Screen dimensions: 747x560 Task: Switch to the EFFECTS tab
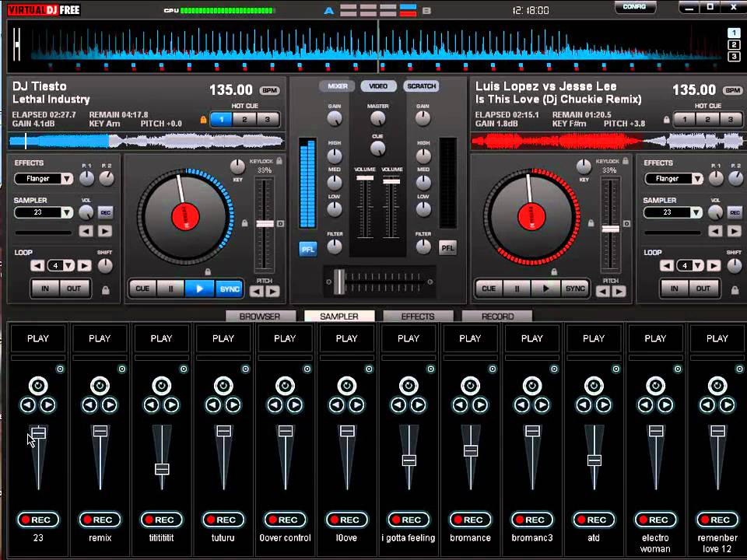coord(418,317)
